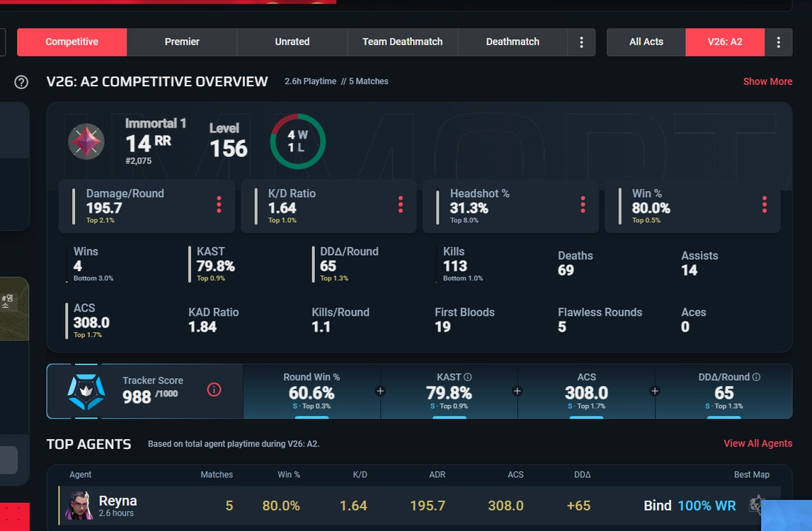Open the overview help question-mark icon
Viewport: 812px width, 531px height.
coord(21,82)
